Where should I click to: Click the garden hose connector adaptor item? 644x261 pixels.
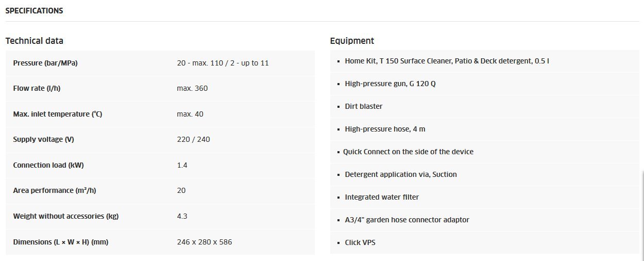(x=407, y=220)
